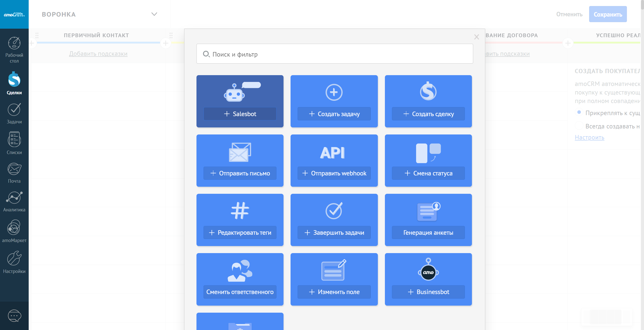Select Всегда создавать radio option

(579, 125)
